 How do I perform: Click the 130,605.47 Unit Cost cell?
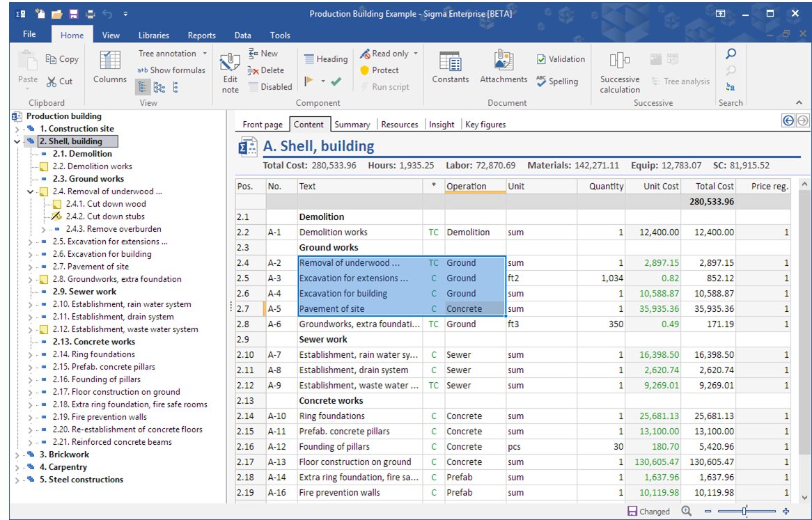653,462
